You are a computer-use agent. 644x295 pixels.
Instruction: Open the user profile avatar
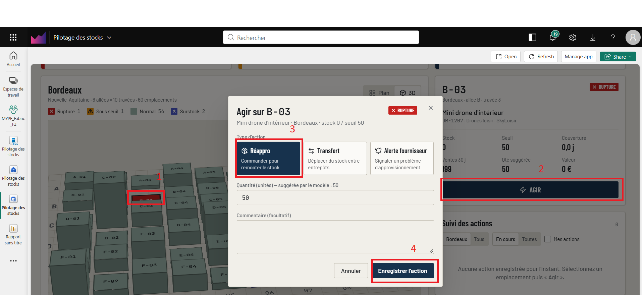[x=633, y=37]
